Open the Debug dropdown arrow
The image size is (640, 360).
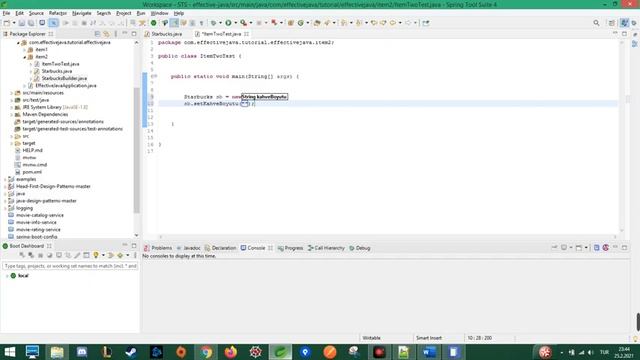pos(220,23)
